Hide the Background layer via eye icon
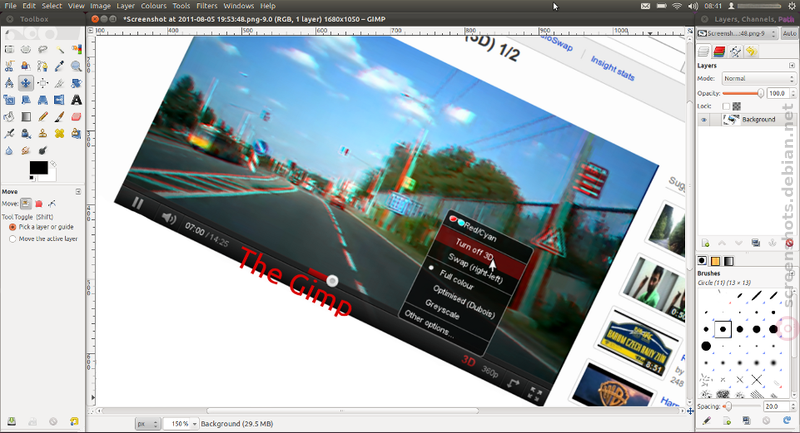Viewport: 800px width, 433px height. click(x=704, y=120)
